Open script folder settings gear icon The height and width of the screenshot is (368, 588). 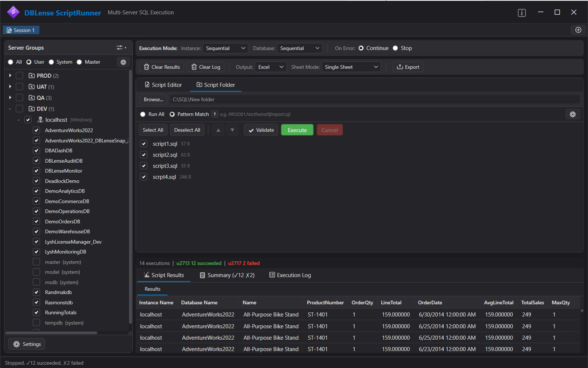573,114
